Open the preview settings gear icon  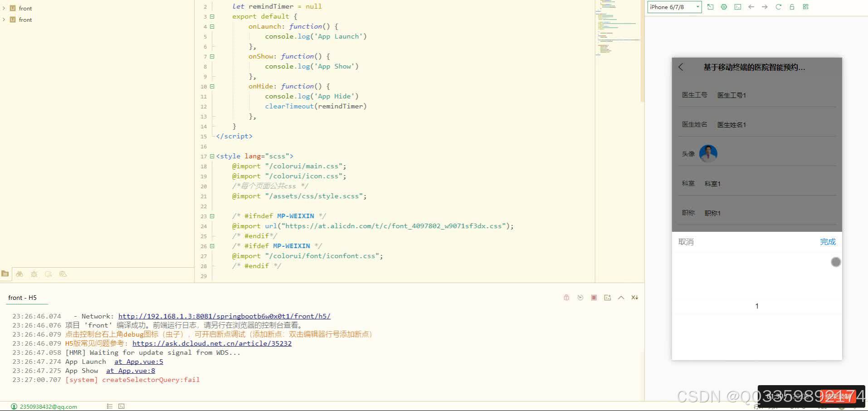[724, 7]
